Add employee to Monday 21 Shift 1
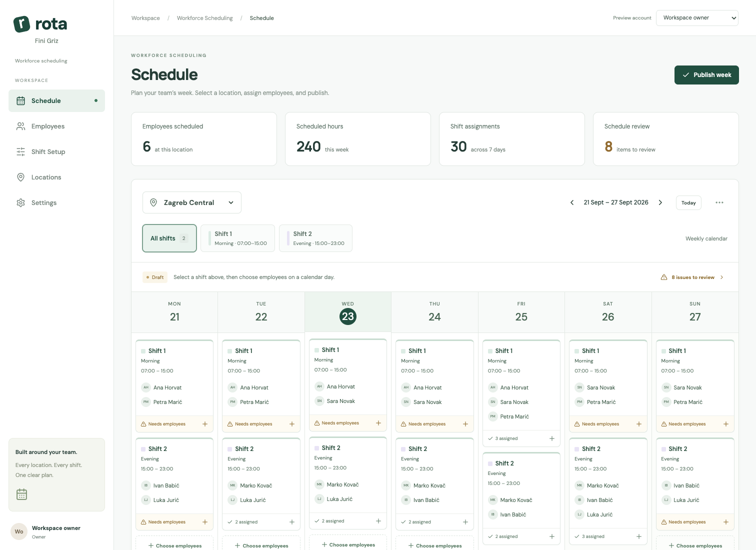 [x=205, y=424]
